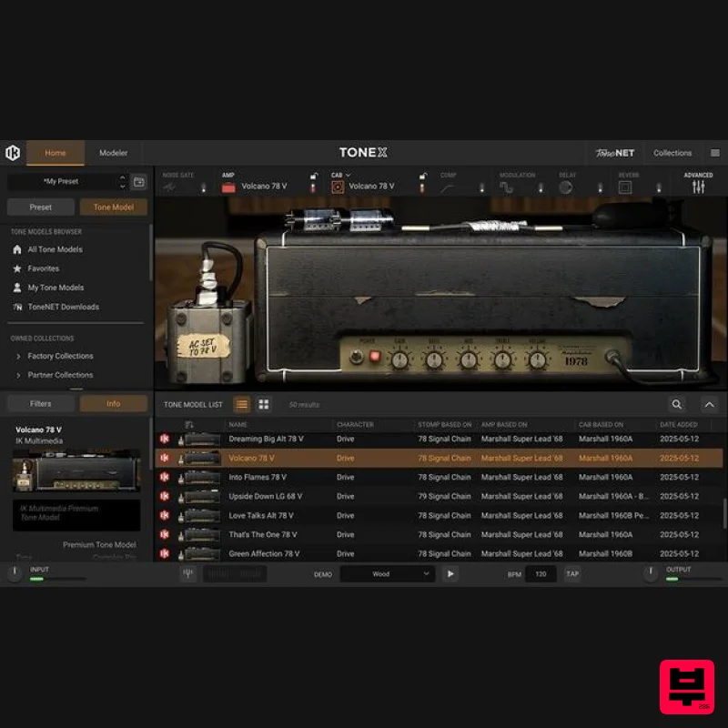The width and height of the screenshot is (728, 728).
Task: Toggle the AMP lock icon
Action: pos(313,177)
